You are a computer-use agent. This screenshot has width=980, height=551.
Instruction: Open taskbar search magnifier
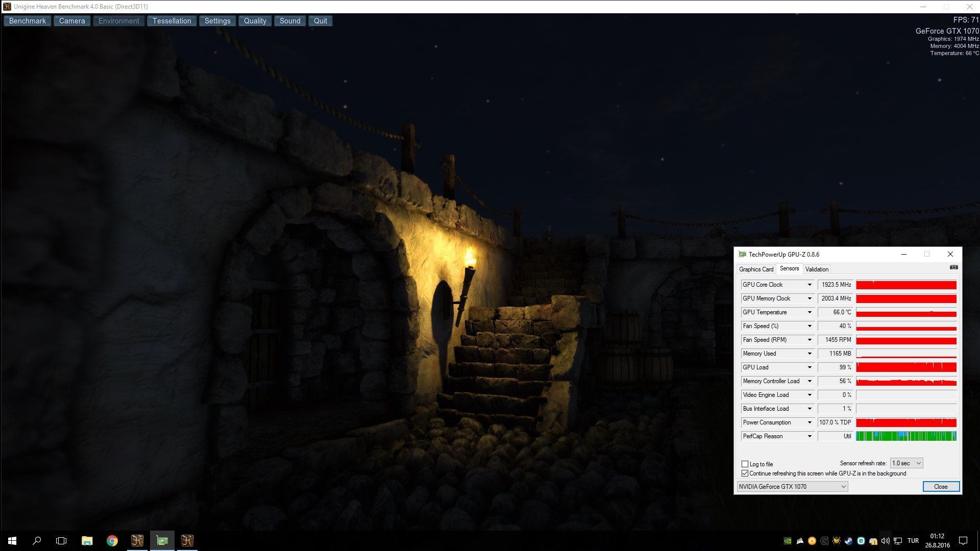tap(37, 541)
